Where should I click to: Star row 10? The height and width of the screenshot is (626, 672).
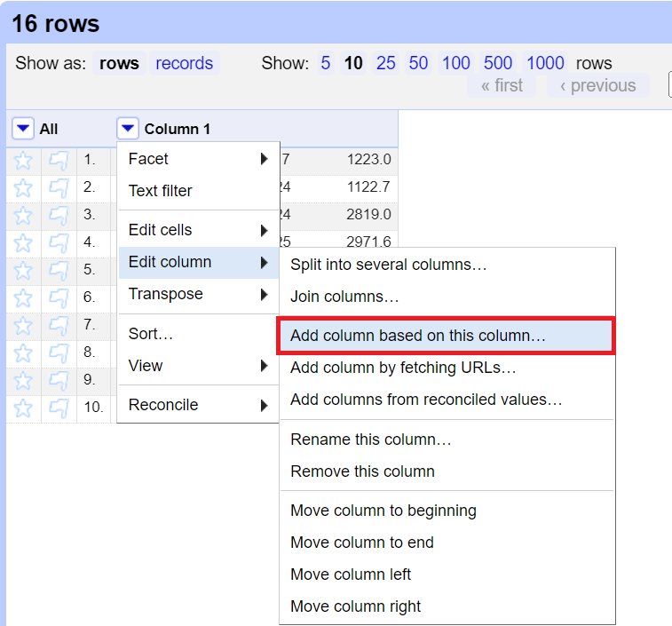[x=23, y=408]
